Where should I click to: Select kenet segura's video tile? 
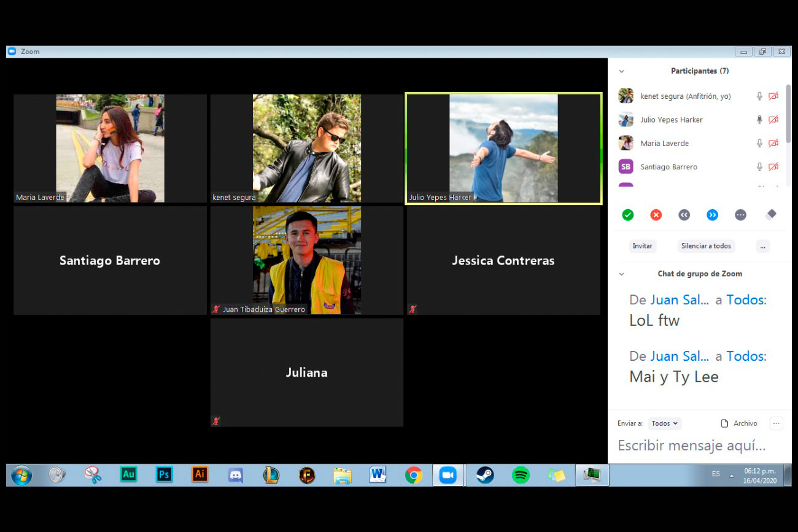[x=306, y=148]
